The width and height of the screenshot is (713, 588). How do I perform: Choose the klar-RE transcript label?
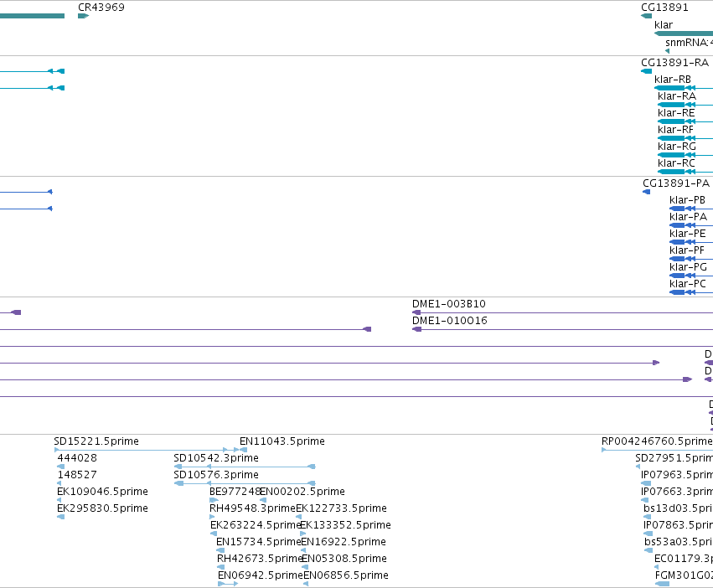point(676,113)
